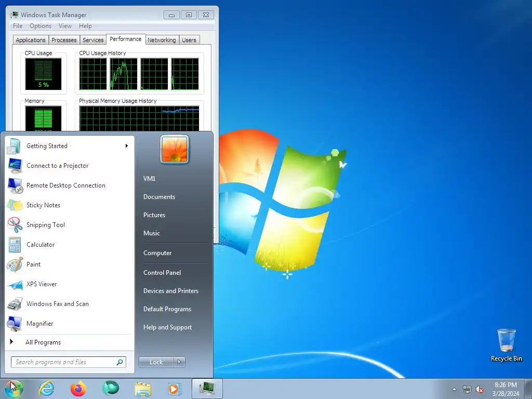This screenshot has height=399, width=532.
Task: Open Computer from Start menu
Action: point(157,253)
